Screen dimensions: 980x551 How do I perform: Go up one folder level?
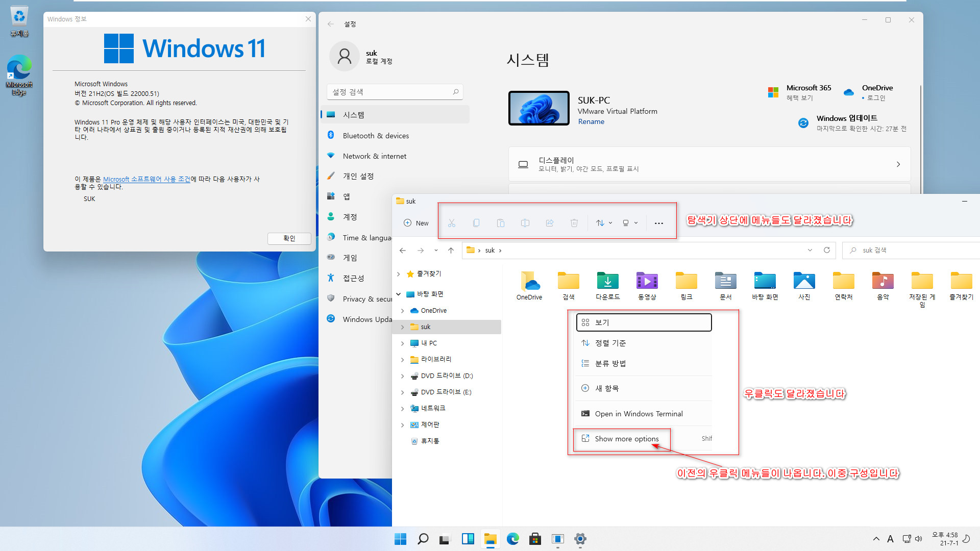click(x=451, y=250)
